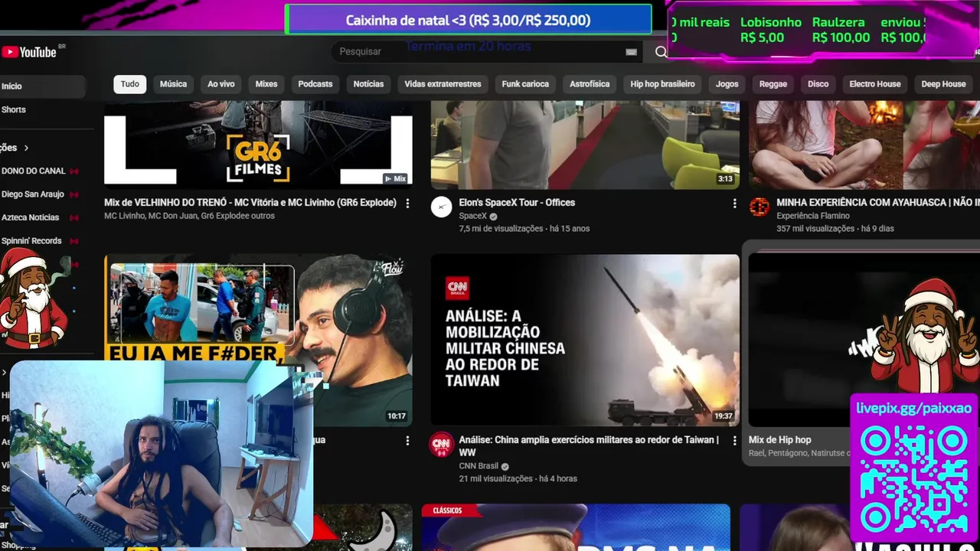The image size is (980, 551).
Task: Open the MINHA EXPERIÊNCIA COM AYAHUASCA title
Action: point(878,203)
